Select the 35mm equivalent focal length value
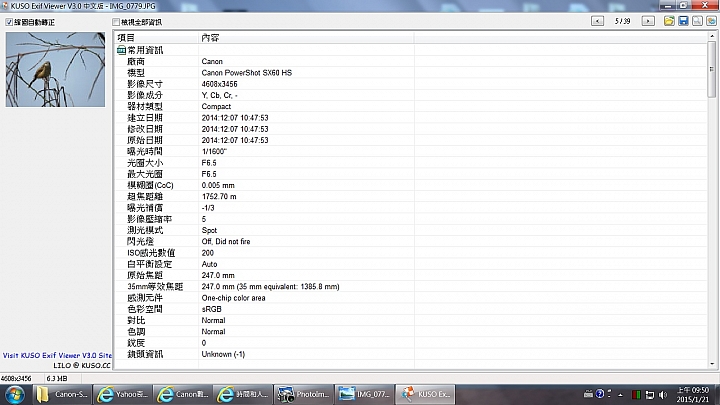The height and width of the screenshot is (405, 720). click(x=270, y=287)
